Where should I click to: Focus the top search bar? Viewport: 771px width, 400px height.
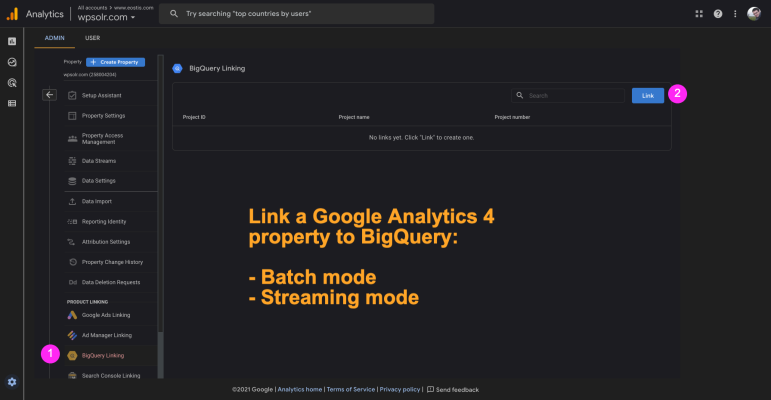pyautogui.click(x=297, y=14)
